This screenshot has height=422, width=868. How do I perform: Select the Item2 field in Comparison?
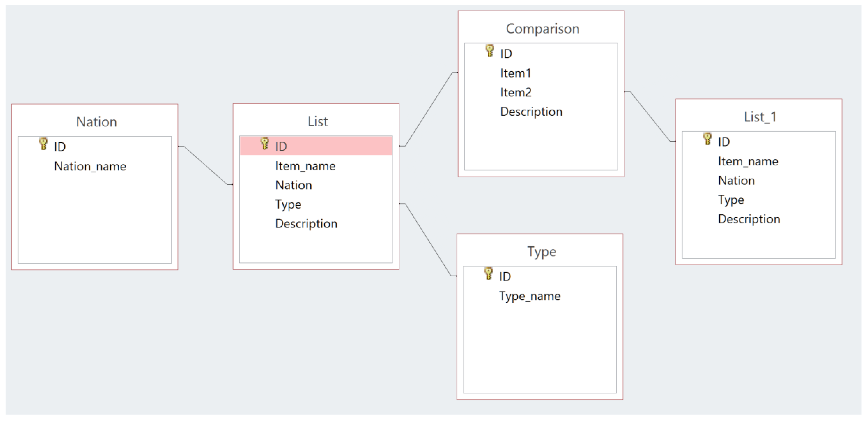[x=516, y=92]
